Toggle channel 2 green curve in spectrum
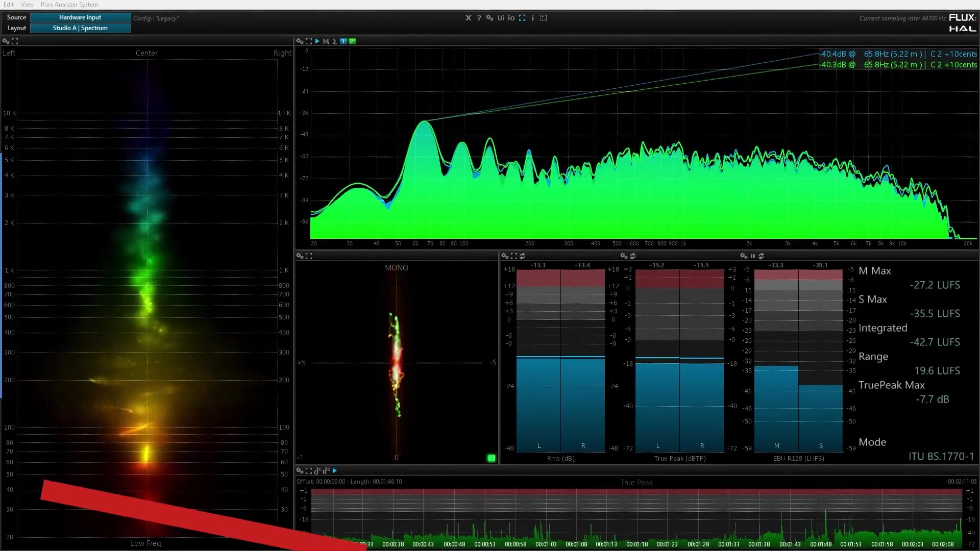Image resolution: width=980 pixels, height=551 pixels. coord(352,41)
